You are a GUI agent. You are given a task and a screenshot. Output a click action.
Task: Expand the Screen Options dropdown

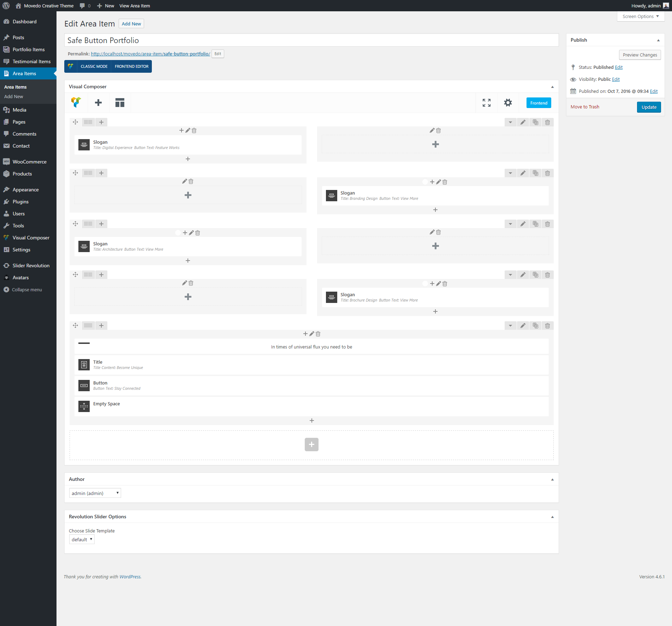(x=640, y=16)
